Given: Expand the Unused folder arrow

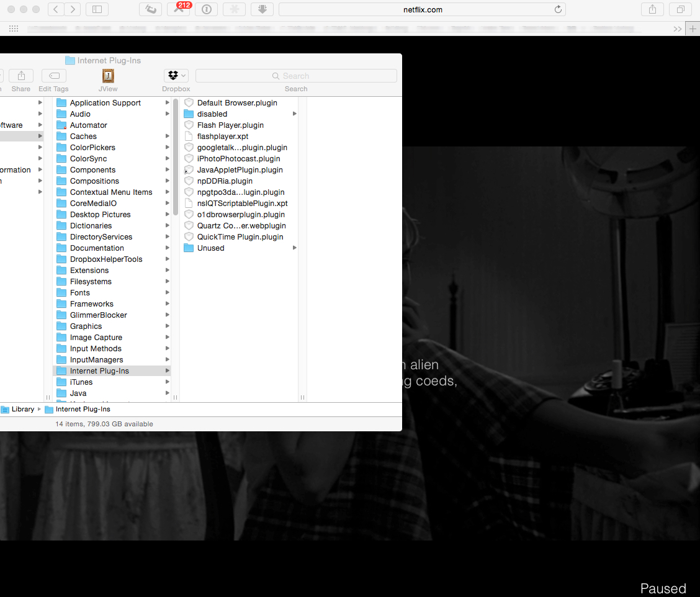Looking at the screenshot, I should click(295, 248).
